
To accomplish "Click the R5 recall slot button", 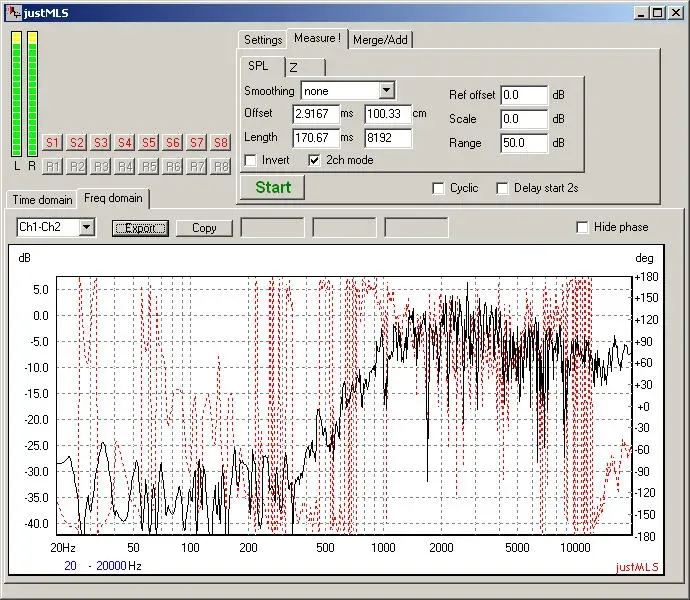I will pos(149,166).
